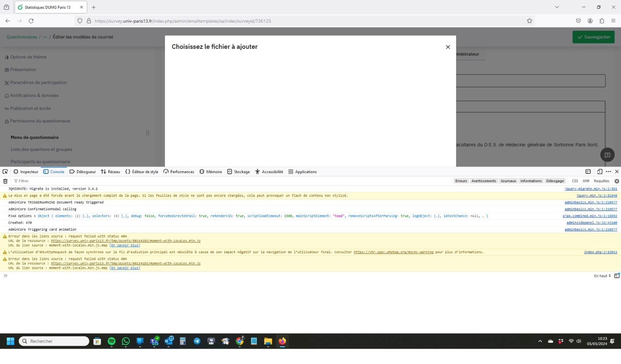Open the En haut context dropdown

602,276
